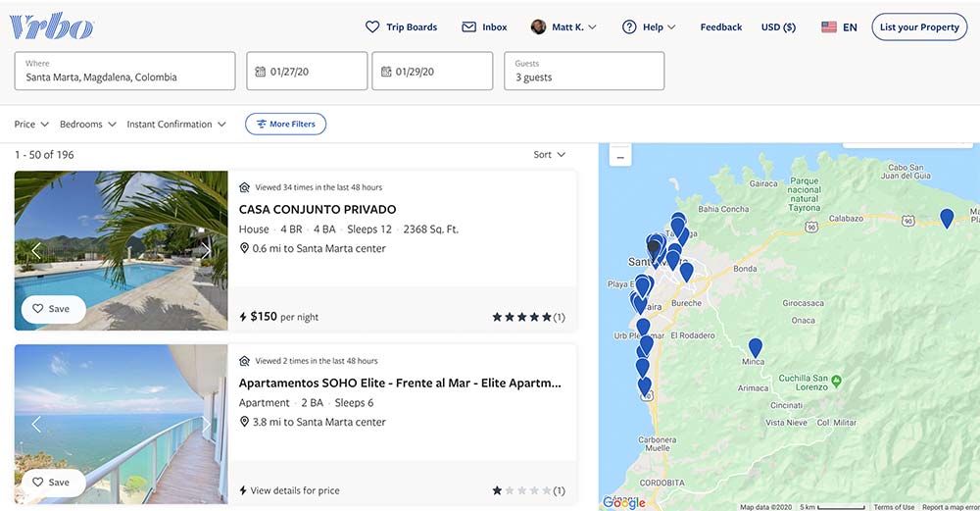Save CASA CONJUNTO PRIVADO listing

click(53, 308)
